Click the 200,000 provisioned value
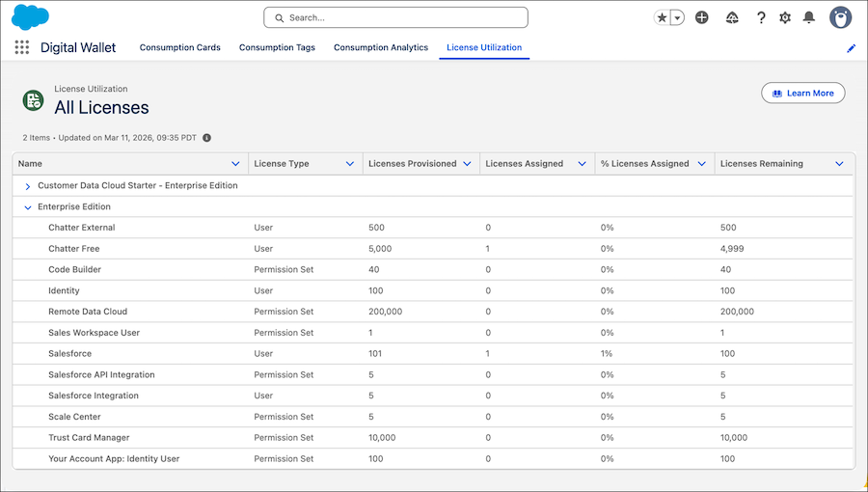Viewport: 868px width, 492px height. point(385,312)
